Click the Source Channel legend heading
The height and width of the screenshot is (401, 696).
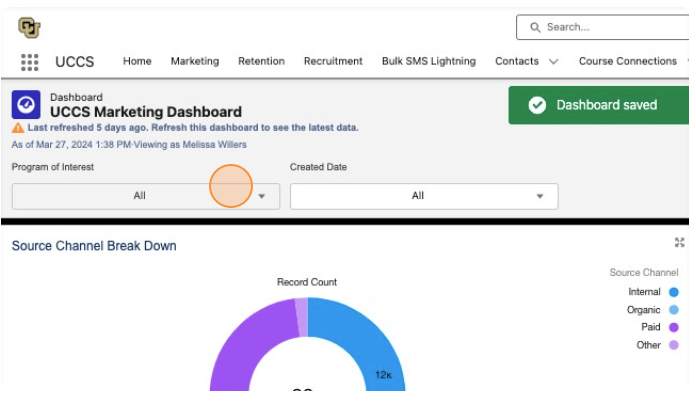644,273
